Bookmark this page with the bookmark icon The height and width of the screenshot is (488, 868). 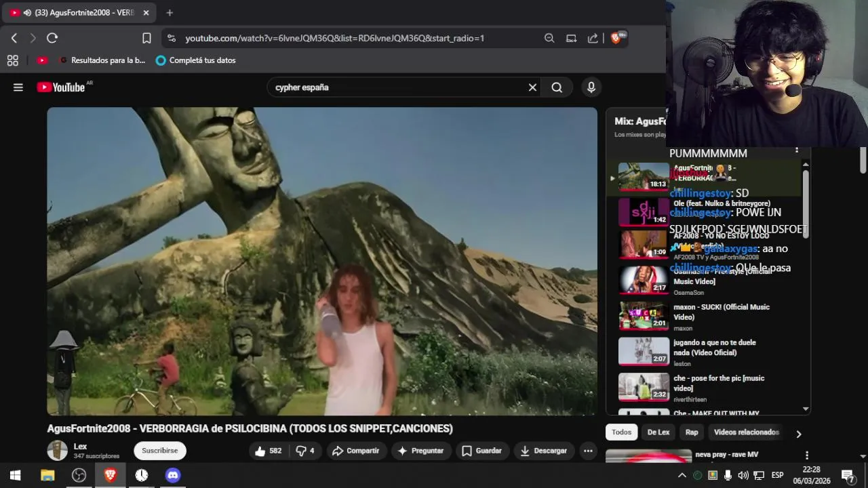(146, 39)
